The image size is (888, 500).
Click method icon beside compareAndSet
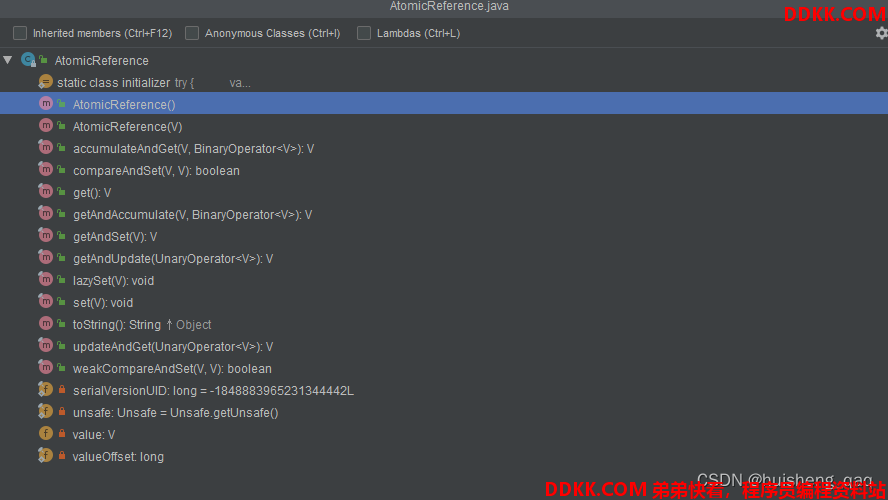45,170
